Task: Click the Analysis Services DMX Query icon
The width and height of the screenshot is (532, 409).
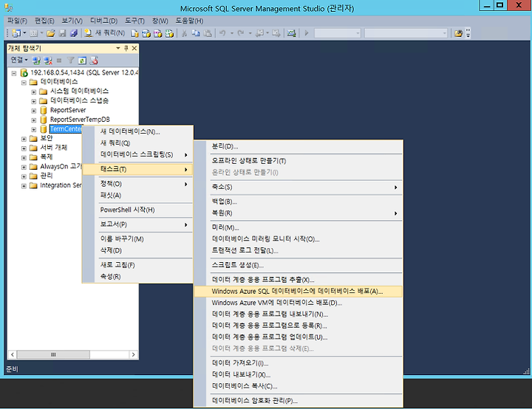Action: click(158, 33)
